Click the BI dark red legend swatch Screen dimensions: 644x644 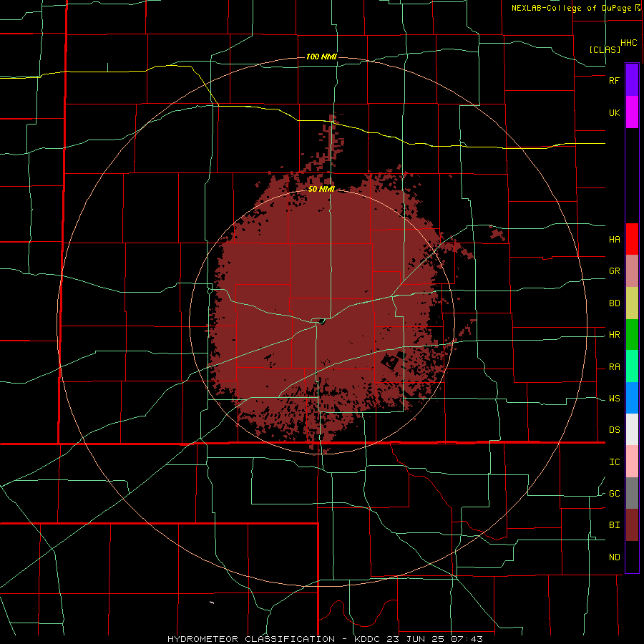(x=632, y=525)
